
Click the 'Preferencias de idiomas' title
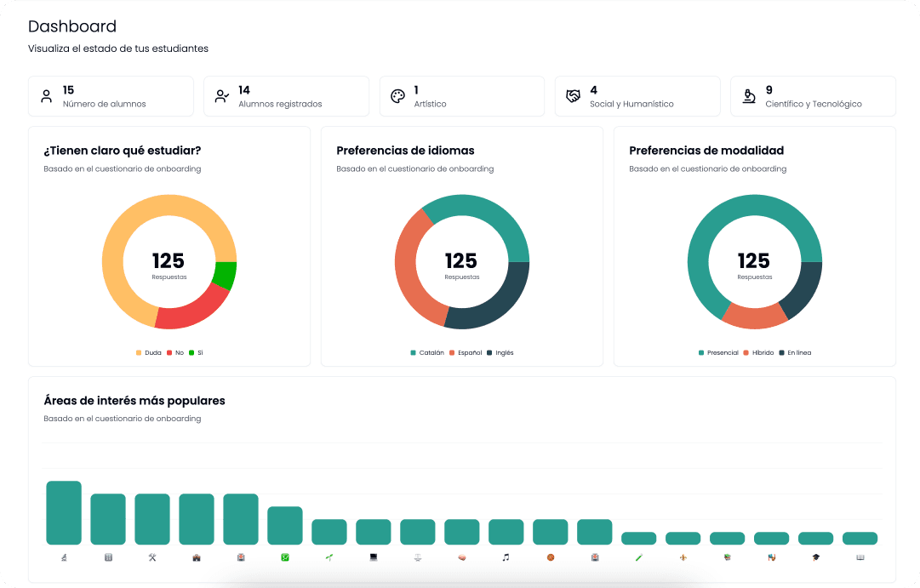pyautogui.click(x=405, y=151)
